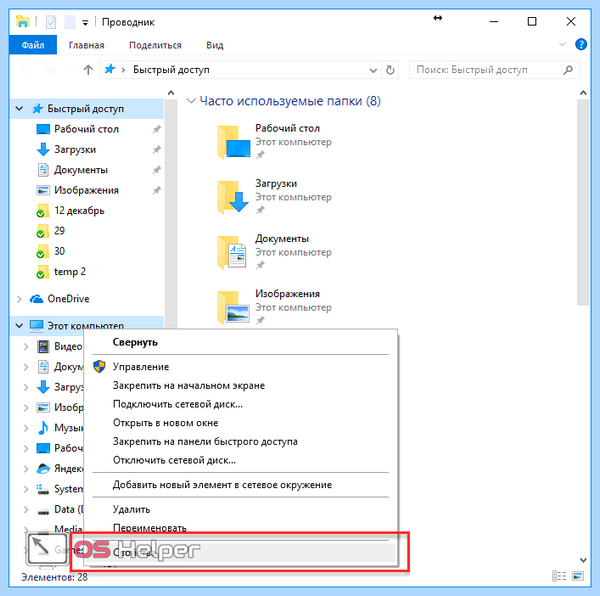This screenshot has height=596, width=600.
Task: Switch to details view icon in status bar
Action: 559,576
